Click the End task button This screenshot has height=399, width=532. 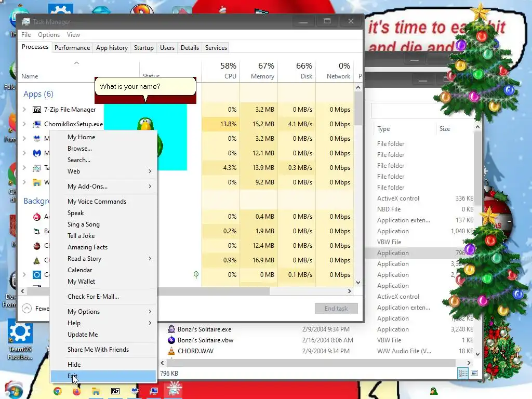[336, 309]
